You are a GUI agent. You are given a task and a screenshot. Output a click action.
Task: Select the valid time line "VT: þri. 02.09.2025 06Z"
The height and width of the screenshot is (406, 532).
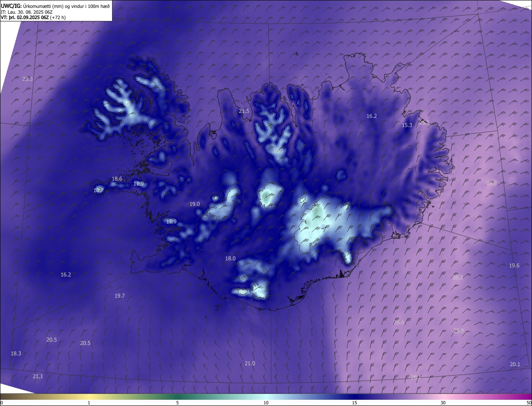click(x=25, y=17)
